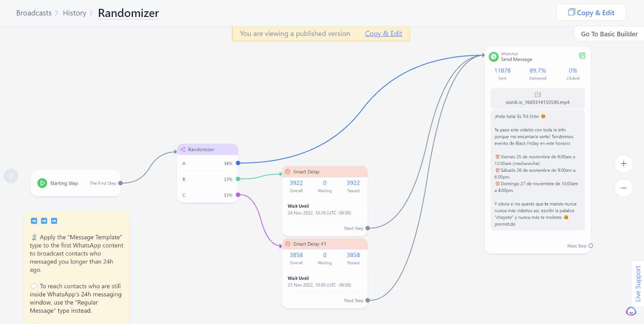Expand the left sidebar arrow
644x324 pixels.
point(11,176)
